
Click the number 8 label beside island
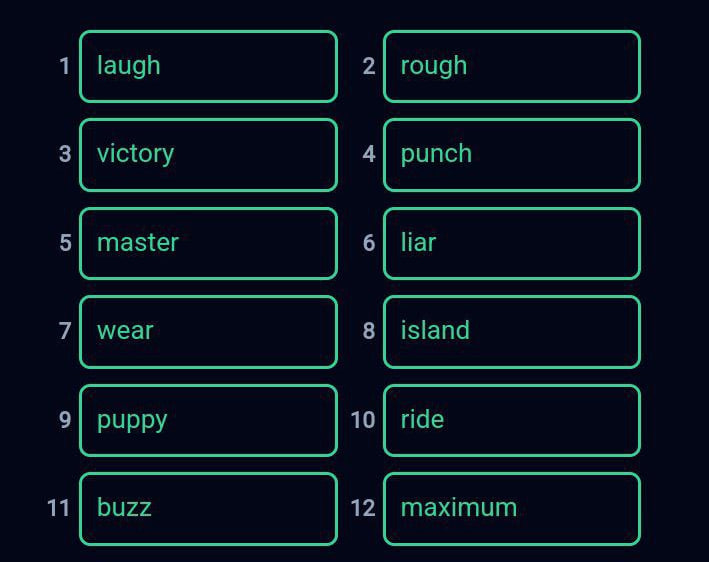(369, 331)
